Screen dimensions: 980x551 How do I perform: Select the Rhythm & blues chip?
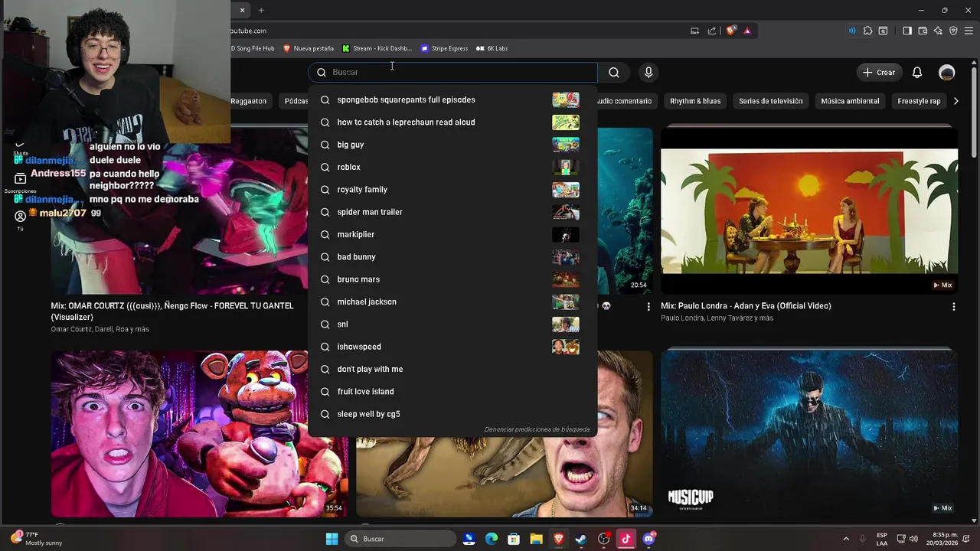(695, 101)
